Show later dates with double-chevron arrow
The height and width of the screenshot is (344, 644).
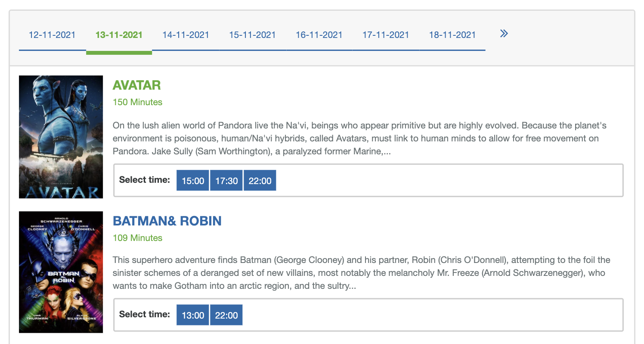[504, 34]
